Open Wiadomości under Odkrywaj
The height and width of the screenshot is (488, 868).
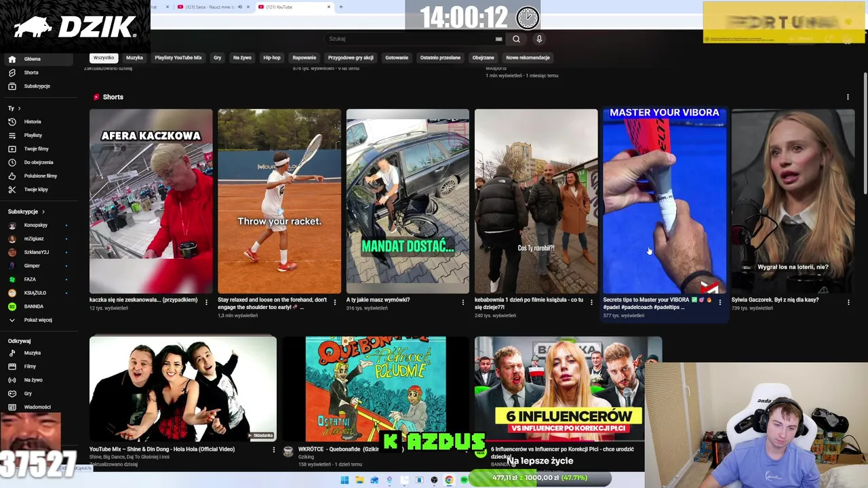point(37,407)
